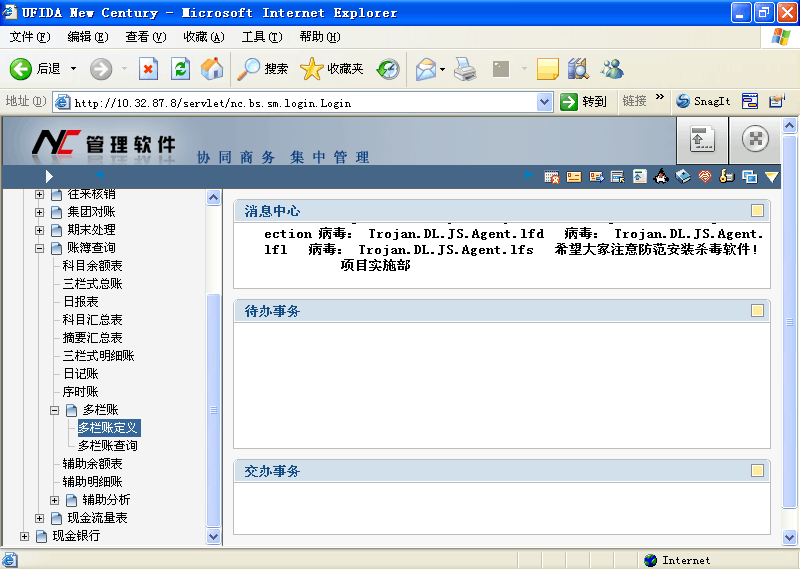Click the card with blue arrow icon
Viewport: 800px width, 569px height.
tap(596, 177)
